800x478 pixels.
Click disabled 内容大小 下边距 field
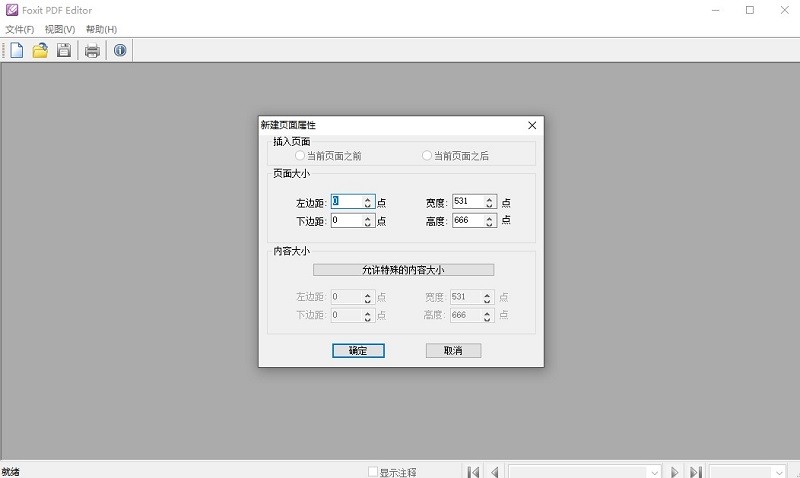346,315
